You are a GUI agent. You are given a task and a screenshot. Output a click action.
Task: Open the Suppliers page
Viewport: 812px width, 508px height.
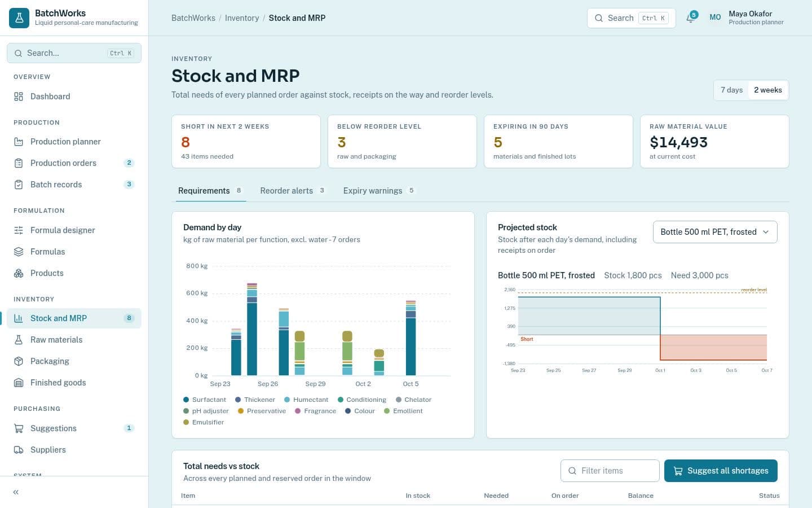point(74,450)
